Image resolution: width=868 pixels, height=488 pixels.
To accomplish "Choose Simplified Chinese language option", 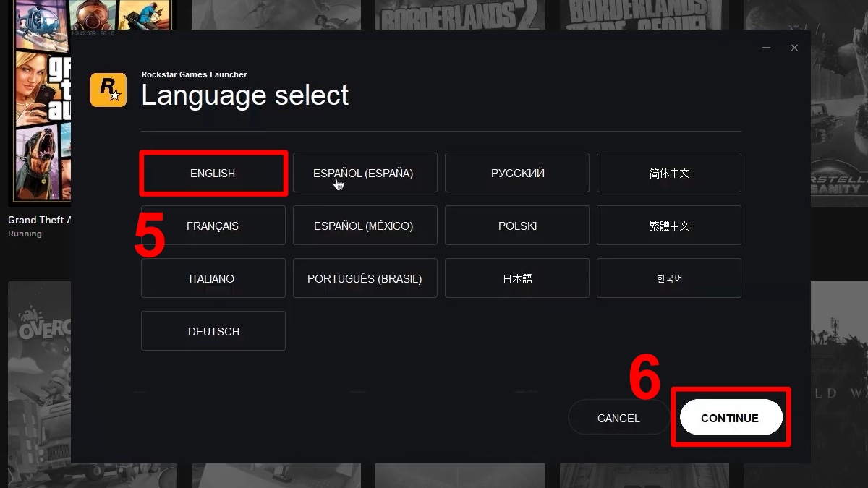I will pyautogui.click(x=669, y=173).
